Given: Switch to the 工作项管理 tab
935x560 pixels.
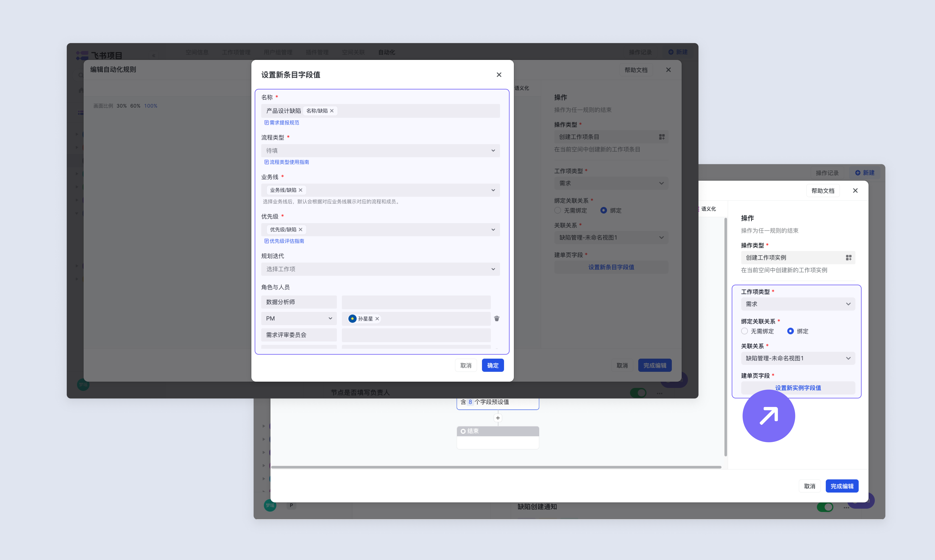Looking at the screenshot, I should click(236, 52).
